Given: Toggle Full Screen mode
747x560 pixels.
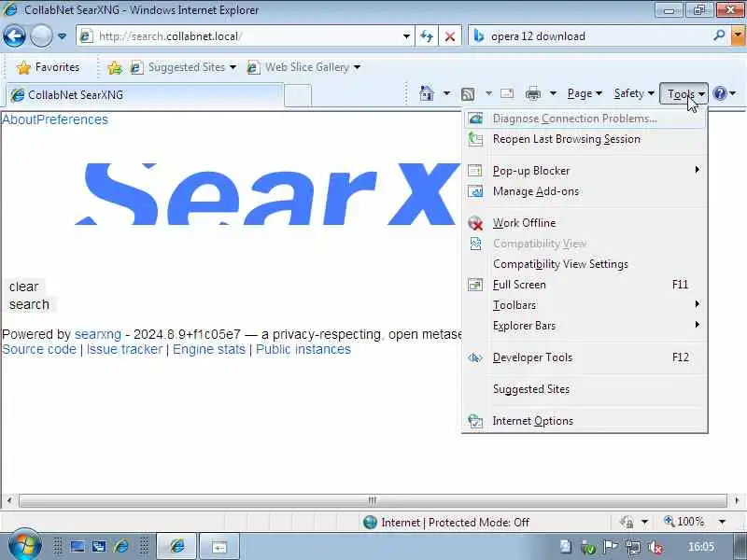Looking at the screenshot, I should [x=585, y=285].
